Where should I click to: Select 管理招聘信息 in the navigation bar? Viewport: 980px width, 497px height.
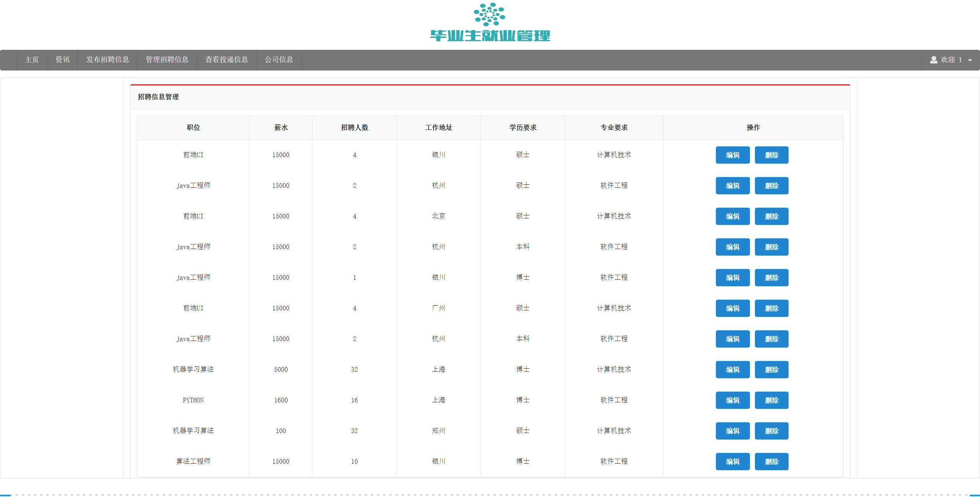click(167, 60)
